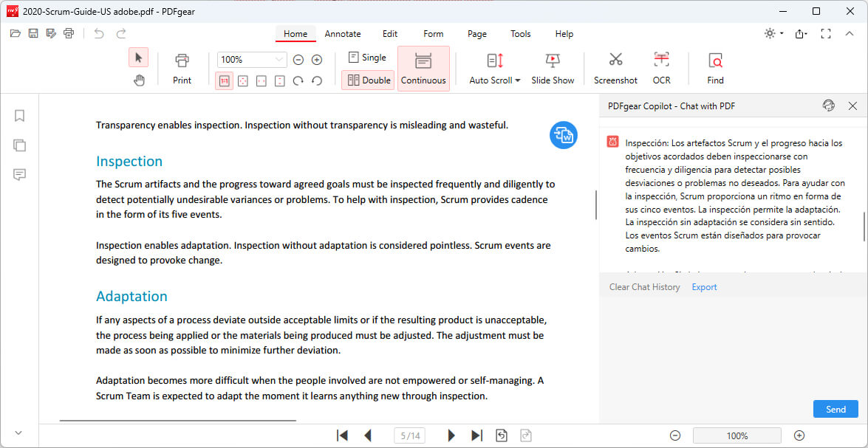
Task: Zoom out with the toolbar minus icon
Action: (x=298, y=60)
